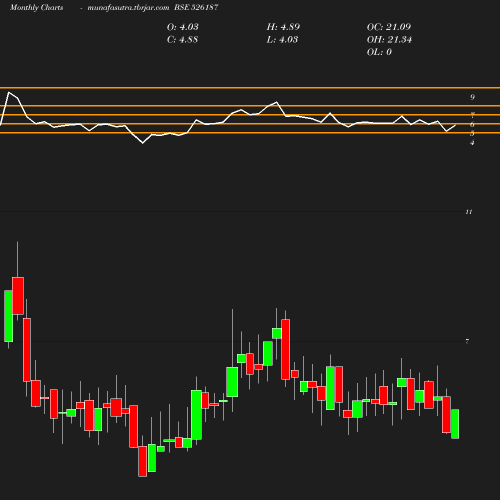The width and height of the screenshot is (500, 500).
Task: Click the low value "L: 4.03"
Action: click(x=282, y=39)
